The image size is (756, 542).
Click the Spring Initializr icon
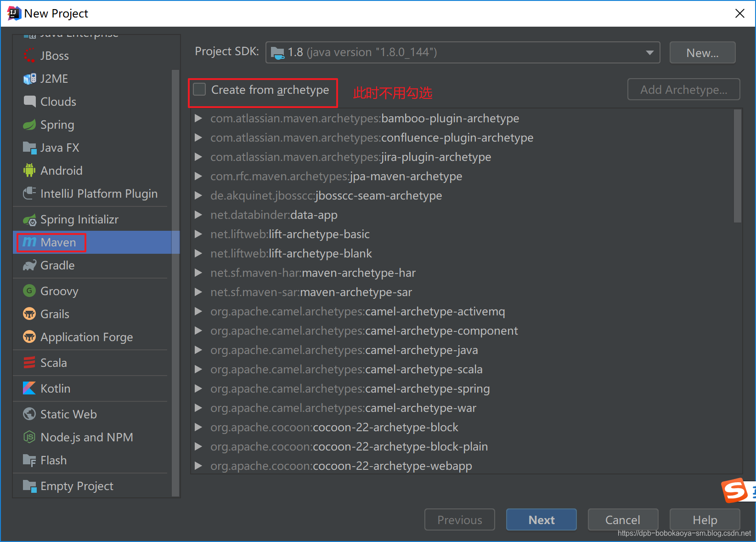pos(29,220)
